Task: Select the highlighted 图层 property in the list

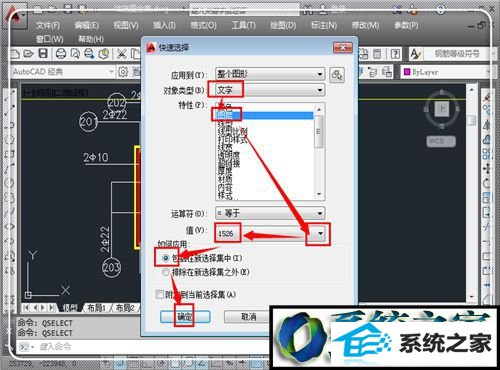Action: click(265, 115)
